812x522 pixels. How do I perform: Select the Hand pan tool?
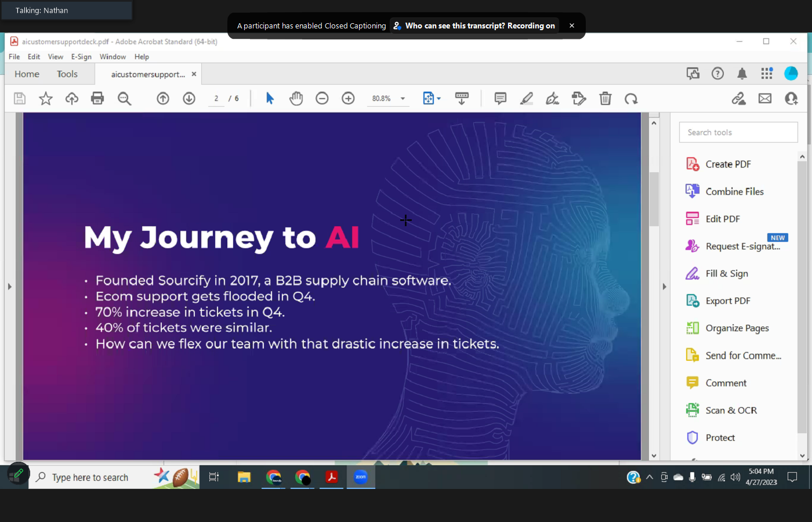(296, 99)
